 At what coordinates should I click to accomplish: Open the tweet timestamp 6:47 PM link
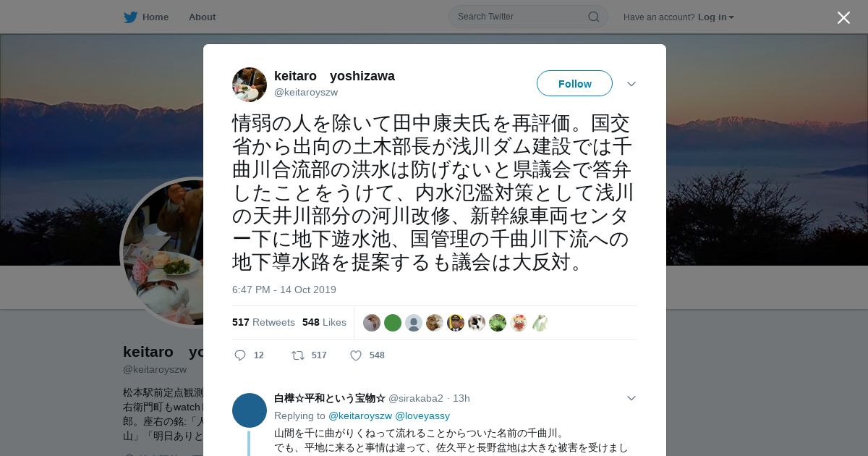pyautogui.click(x=284, y=290)
